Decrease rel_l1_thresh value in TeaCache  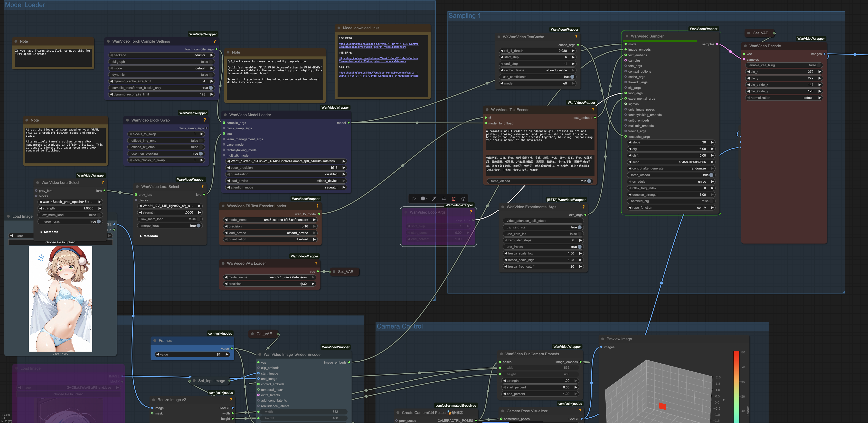[x=501, y=51]
